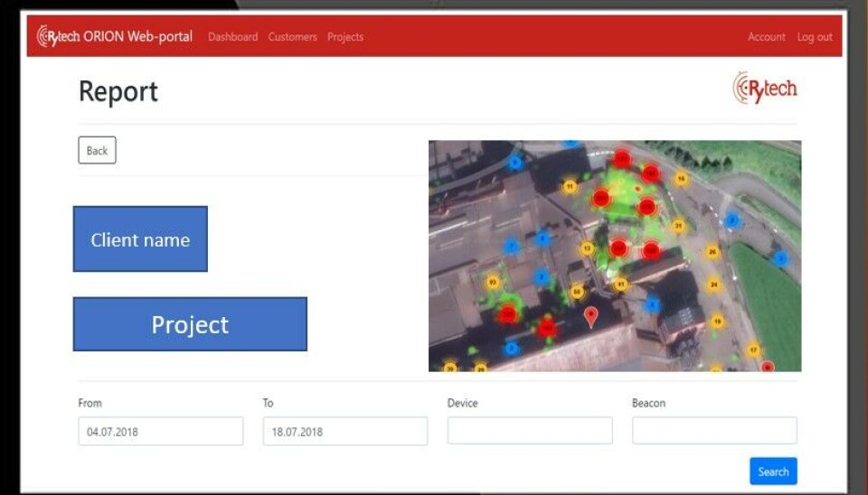Click the Log out link
The width and height of the screenshot is (868, 495).
click(815, 37)
